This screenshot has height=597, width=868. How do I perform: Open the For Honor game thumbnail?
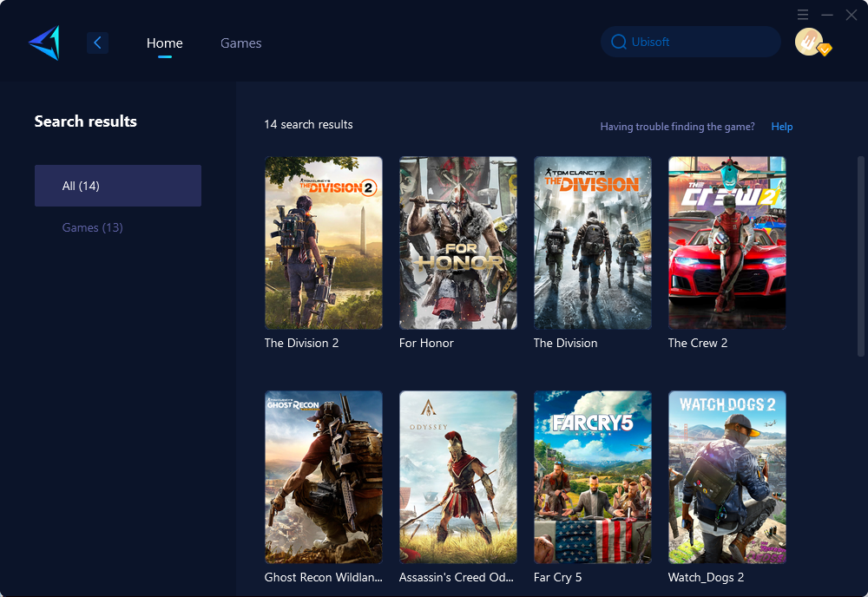[457, 243]
